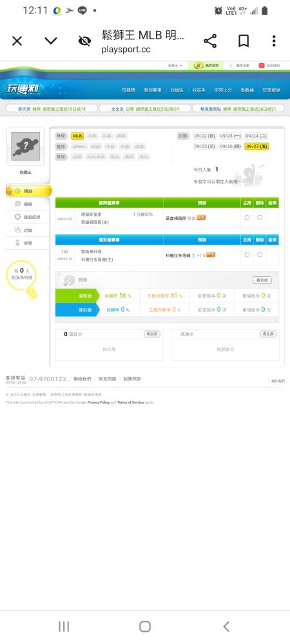Tap the Android home button
Screen dimensions: 290x644
[x=145, y=627]
